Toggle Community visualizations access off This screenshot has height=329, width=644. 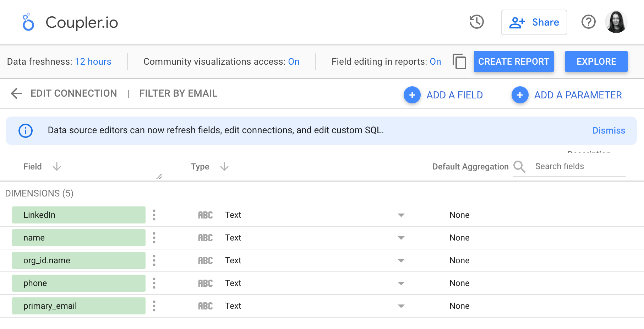[294, 61]
